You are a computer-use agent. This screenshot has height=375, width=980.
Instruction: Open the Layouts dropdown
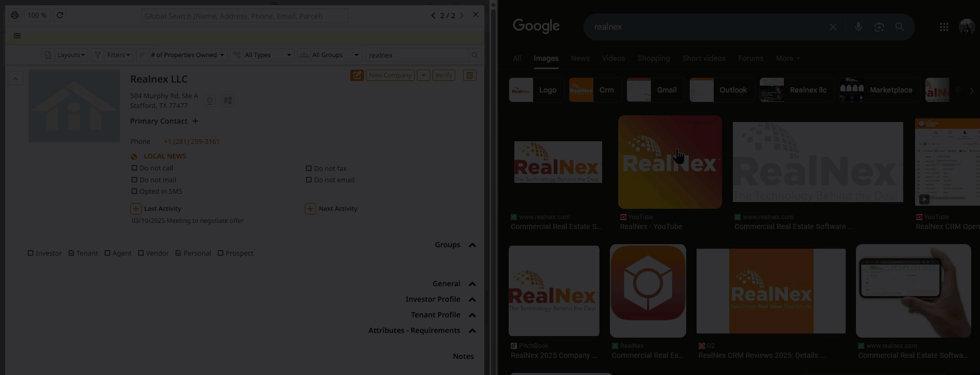pos(71,55)
